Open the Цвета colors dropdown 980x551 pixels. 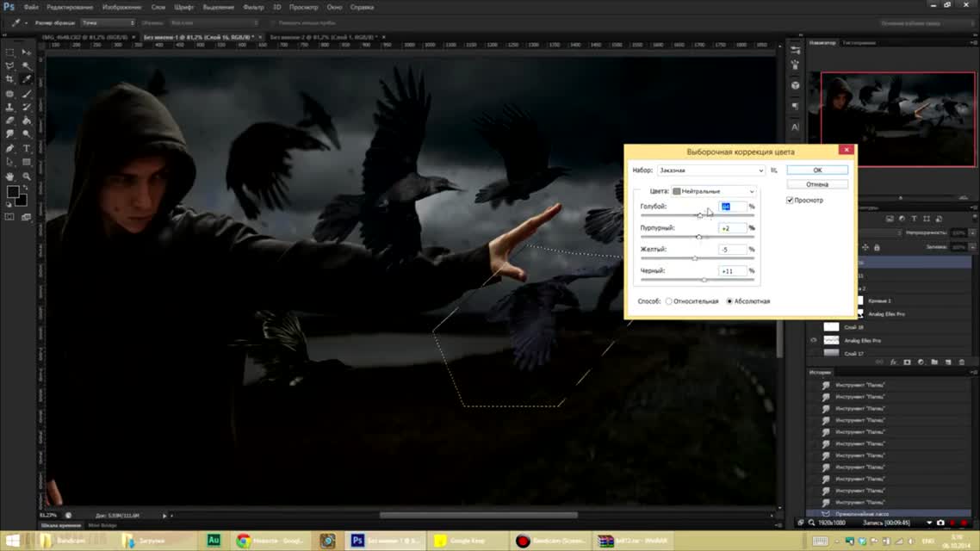(x=714, y=191)
